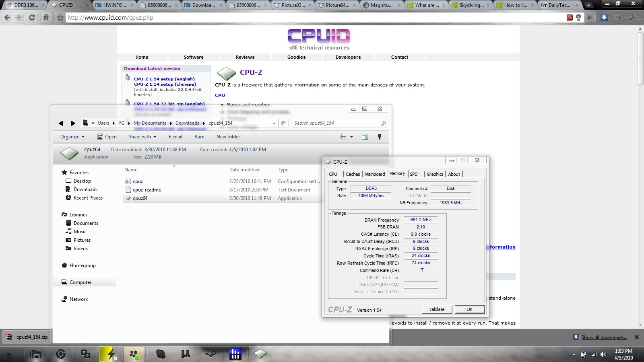Open the Share with dropdown
Screen dimensions: 644x362
pyautogui.click(x=142, y=137)
